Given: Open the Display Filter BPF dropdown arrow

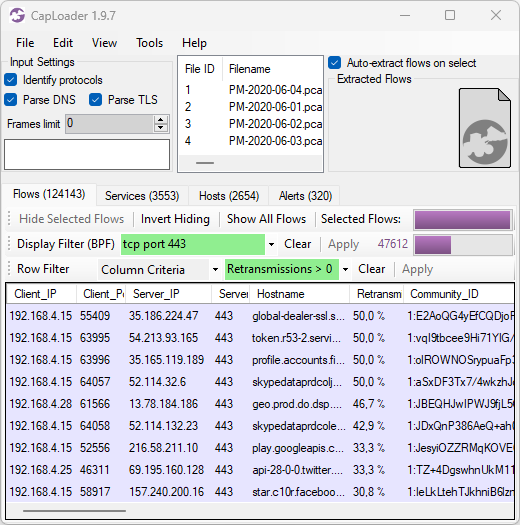Looking at the screenshot, I should [x=272, y=244].
